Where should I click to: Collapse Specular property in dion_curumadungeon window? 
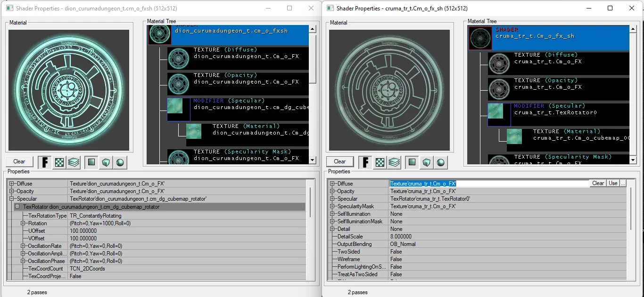tap(12, 199)
